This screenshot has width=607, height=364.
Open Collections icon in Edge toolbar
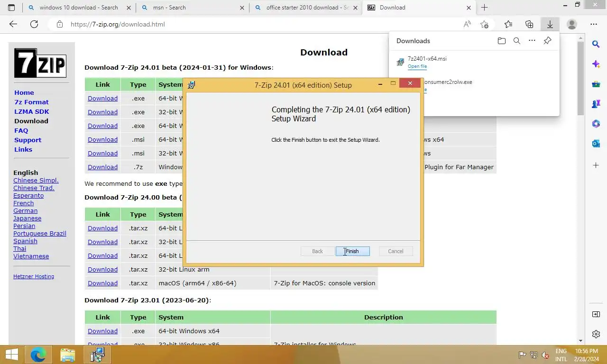(529, 24)
